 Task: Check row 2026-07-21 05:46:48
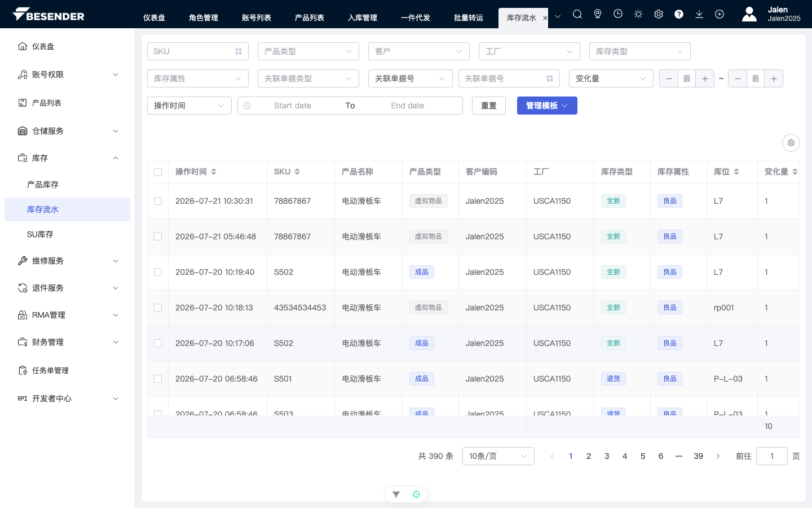tap(158, 237)
